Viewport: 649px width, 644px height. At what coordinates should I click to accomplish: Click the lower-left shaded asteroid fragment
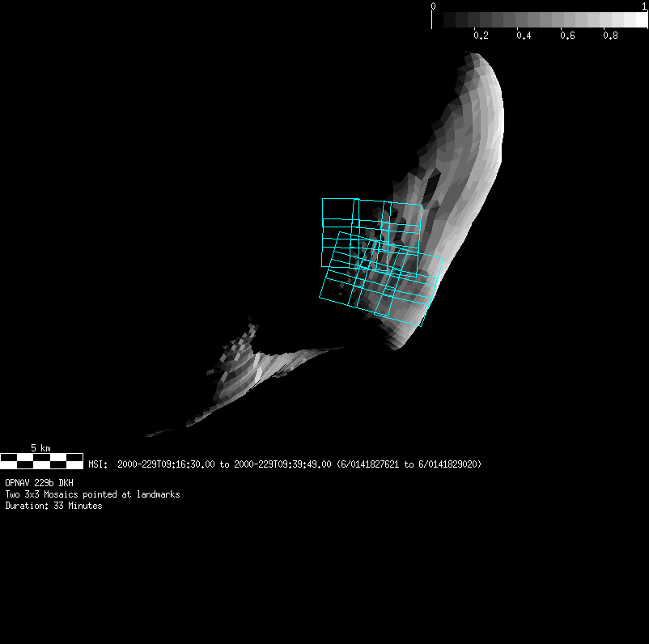pyautogui.click(x=244, y=377)
